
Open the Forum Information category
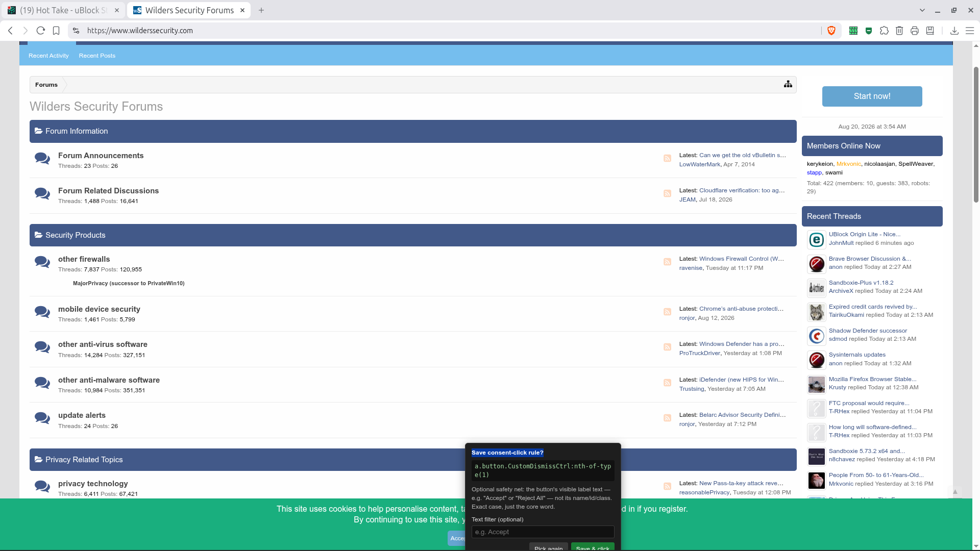pos(77,131)
